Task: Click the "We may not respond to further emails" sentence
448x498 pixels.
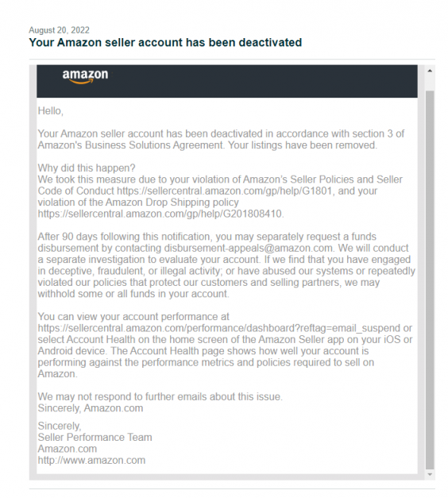Action: click(160, 396)
